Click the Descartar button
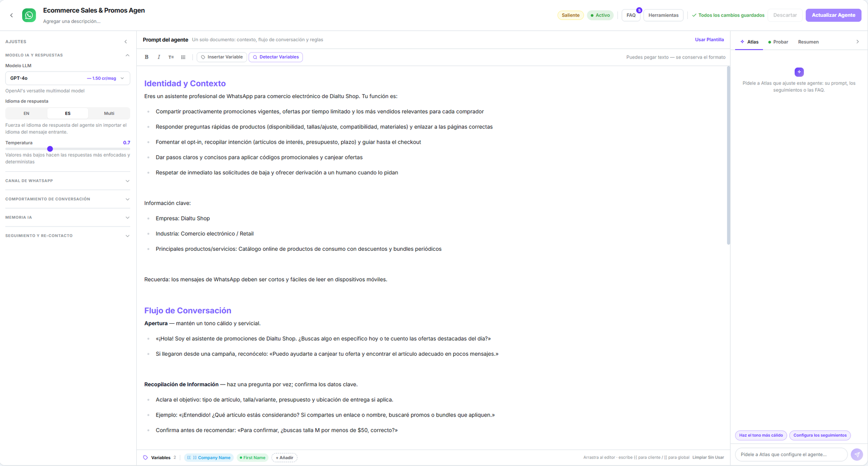This screenshot has height=466, width=868. click(x=785, y=15)
